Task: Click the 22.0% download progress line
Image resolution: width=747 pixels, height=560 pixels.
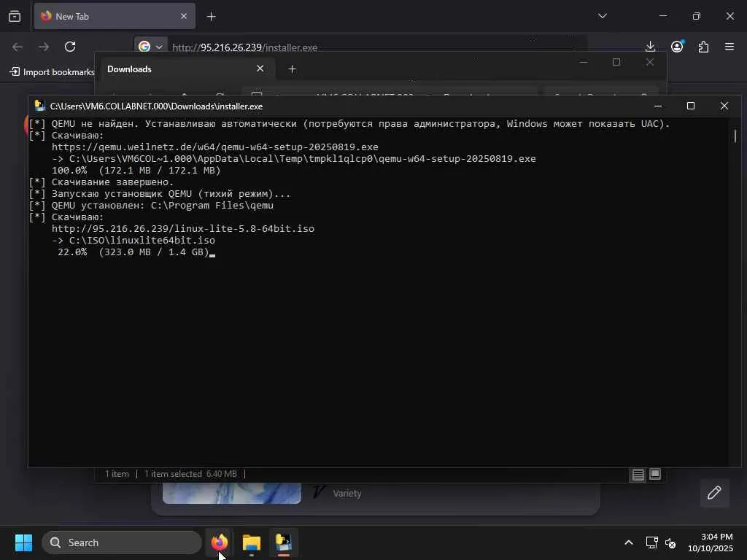Action: (x=133, y=252)
